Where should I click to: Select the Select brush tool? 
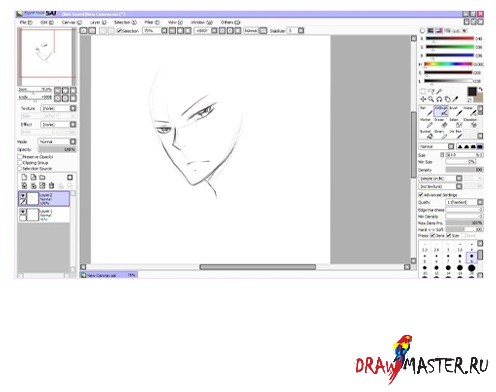click(455, 123)
